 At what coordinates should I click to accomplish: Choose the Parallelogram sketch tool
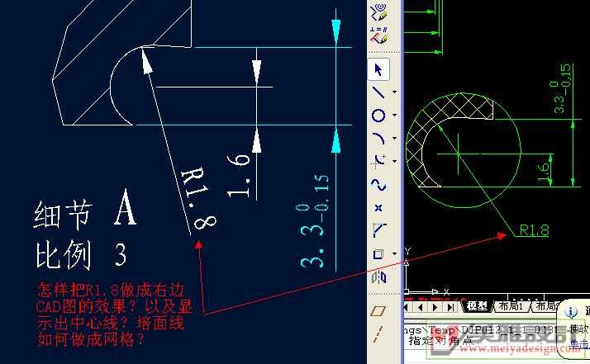coord(378,310)
